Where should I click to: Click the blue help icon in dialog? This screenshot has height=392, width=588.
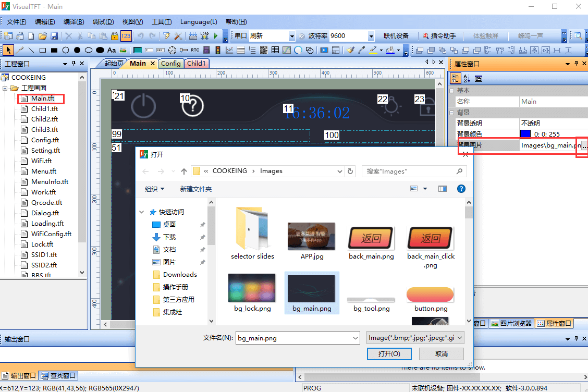(461, 189)
